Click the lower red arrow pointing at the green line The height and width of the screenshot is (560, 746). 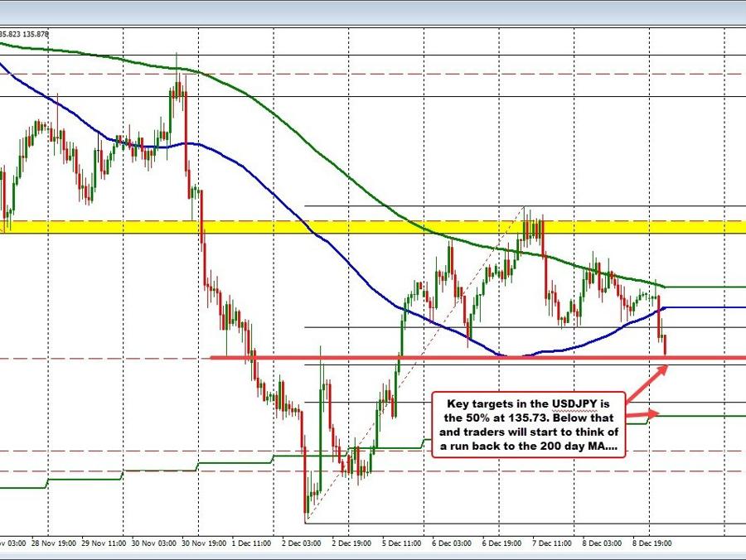tap(644, 414)
